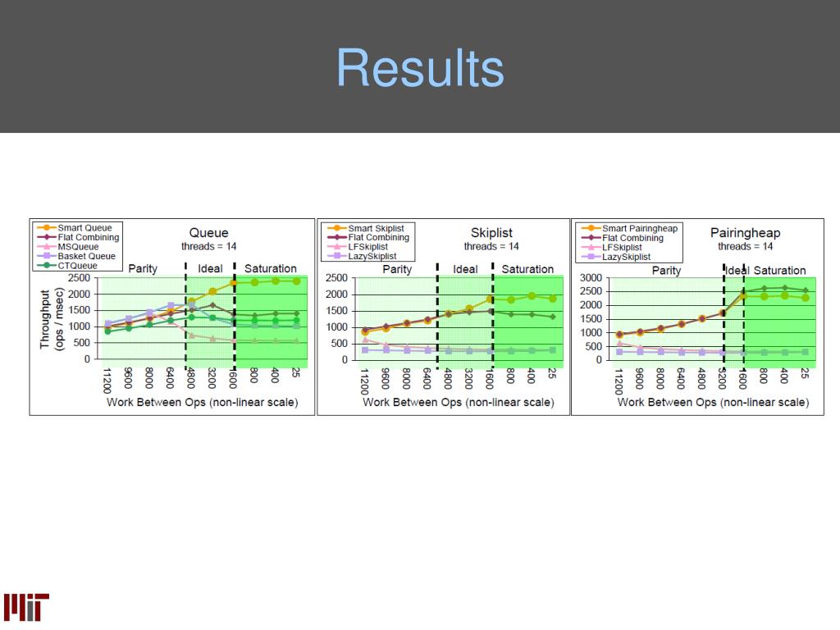The image size is (840, 630).
Task: Click the Skiplist chart title
Action: 491,233
